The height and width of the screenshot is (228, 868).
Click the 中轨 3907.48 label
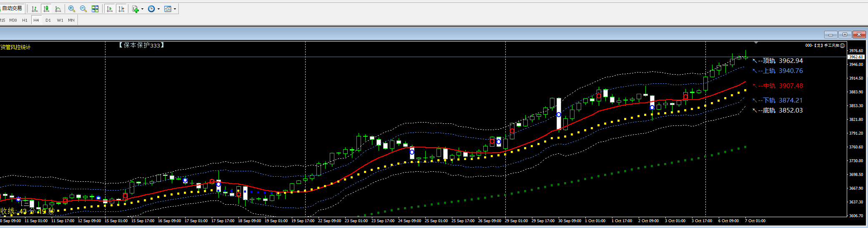point(778,86)
